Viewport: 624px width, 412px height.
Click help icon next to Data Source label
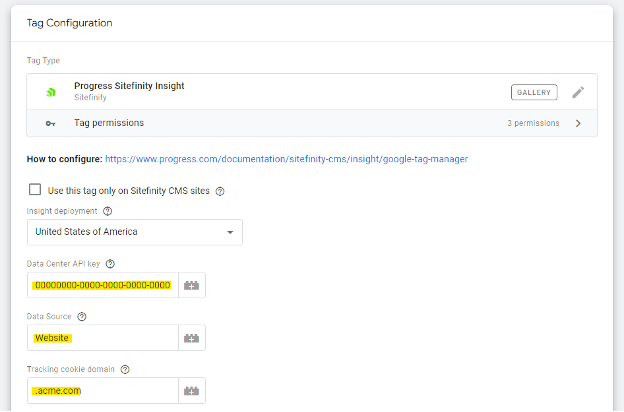point(82,316)
